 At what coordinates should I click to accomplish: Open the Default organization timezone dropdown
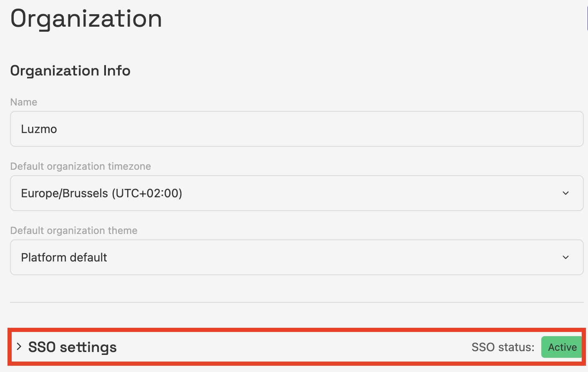tap(297, 193)
